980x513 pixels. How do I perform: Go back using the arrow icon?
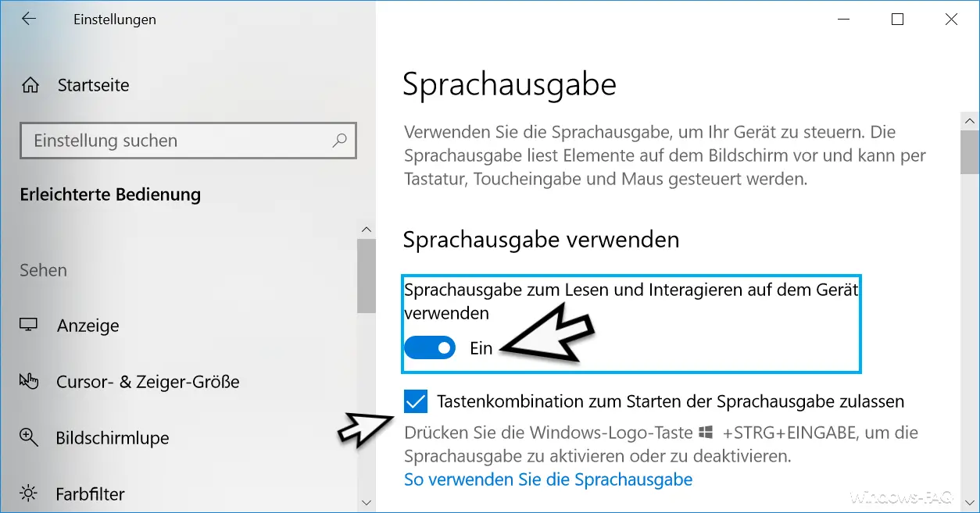coord(29,20)
